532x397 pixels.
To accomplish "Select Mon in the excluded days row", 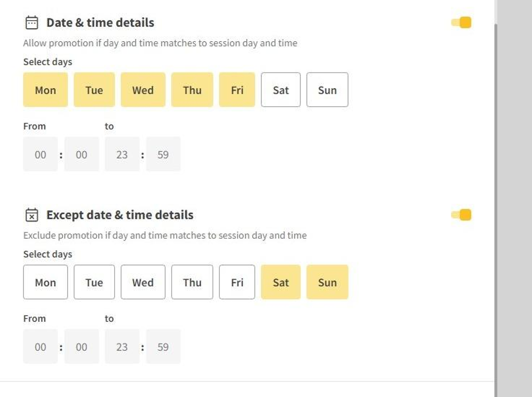I will [45, 282].
